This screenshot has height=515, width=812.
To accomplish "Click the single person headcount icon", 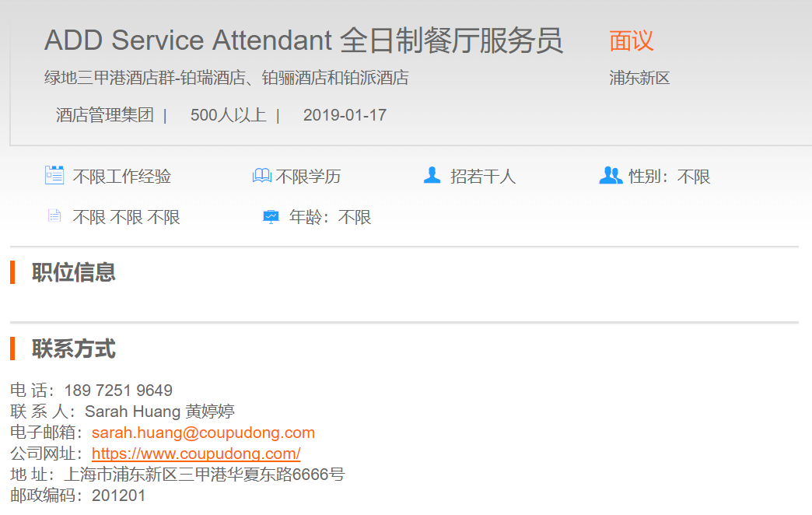I will click(x=432, y=176).
